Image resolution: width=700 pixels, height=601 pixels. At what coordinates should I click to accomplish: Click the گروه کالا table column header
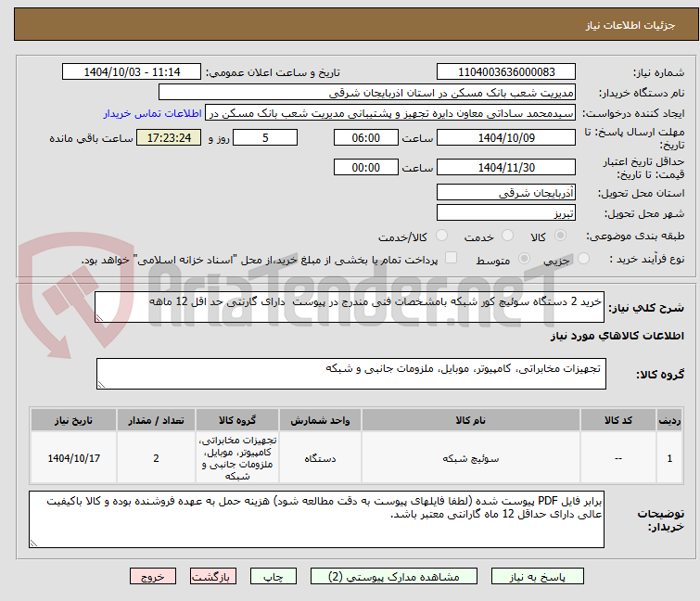237,420
